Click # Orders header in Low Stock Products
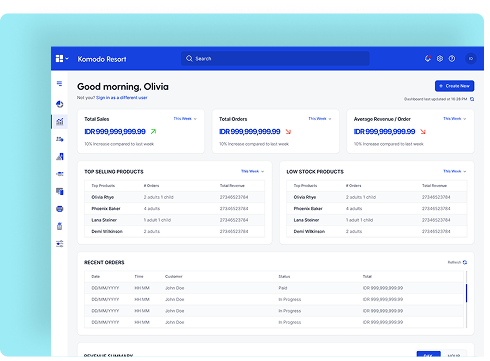Image resolution: width=490 pixels, height=361 pixels. [353, 186]
